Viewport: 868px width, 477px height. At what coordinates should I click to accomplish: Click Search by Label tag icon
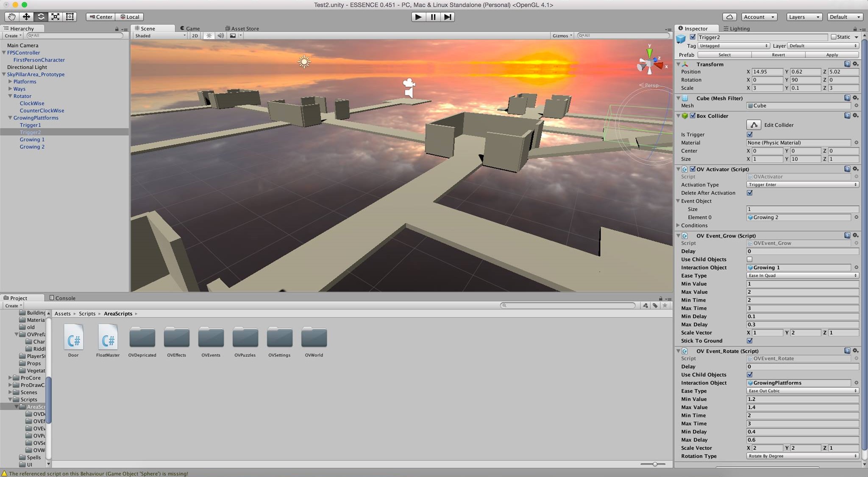point(655,305)
